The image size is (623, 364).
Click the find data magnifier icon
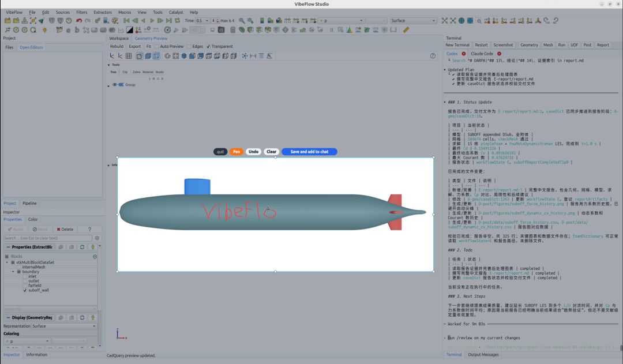pyautogui.click(x=242, y=21)
